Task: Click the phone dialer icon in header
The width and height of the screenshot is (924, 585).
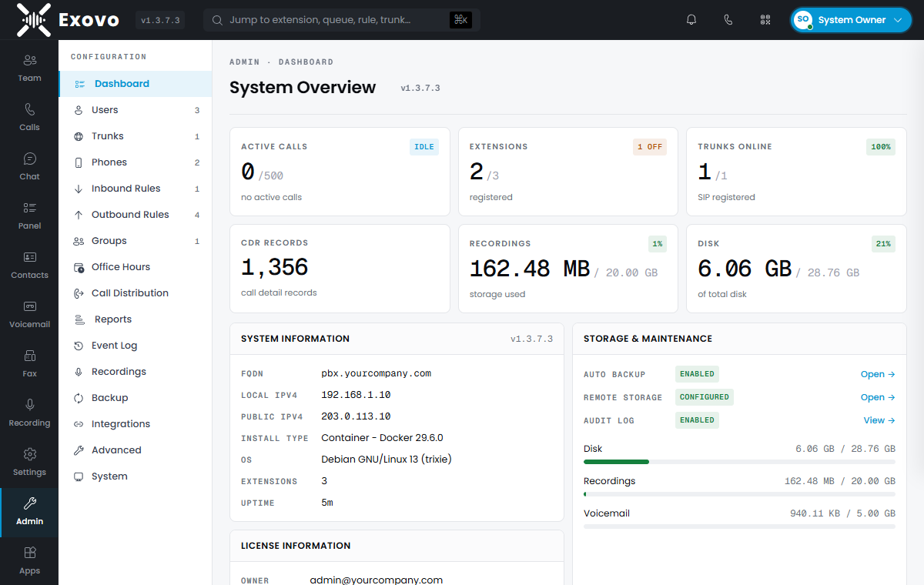Action: click(728, 20)
